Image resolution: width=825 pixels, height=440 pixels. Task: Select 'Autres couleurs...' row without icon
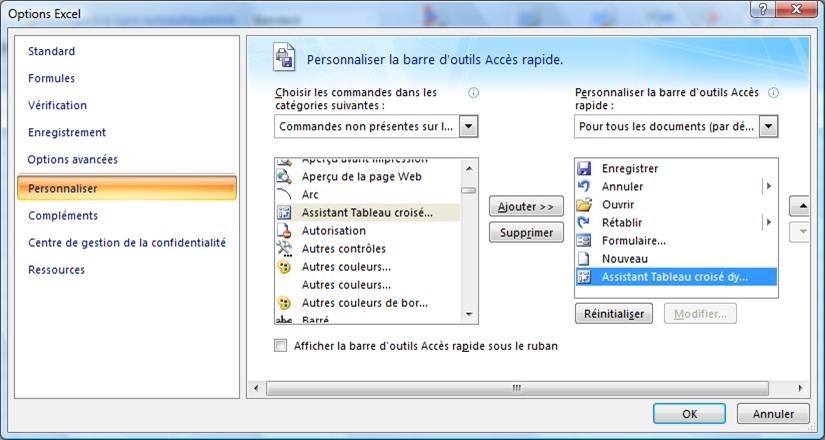point(367,285)
